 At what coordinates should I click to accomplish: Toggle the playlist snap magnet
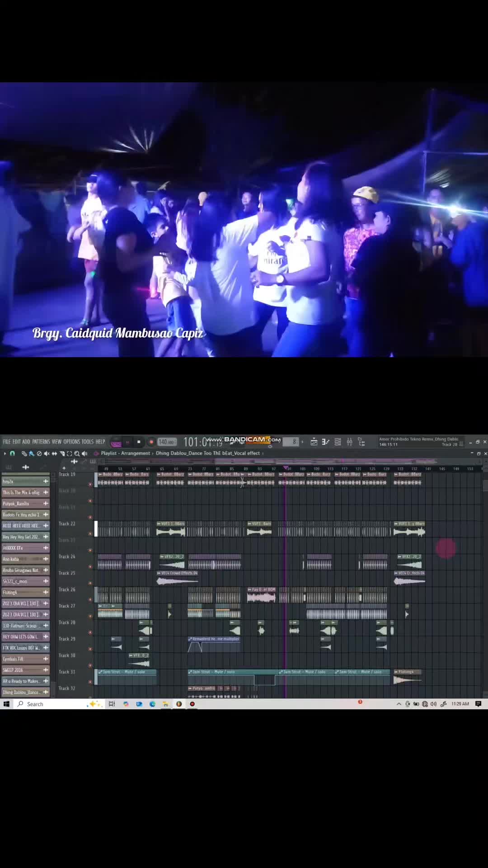tap(13, 453)
